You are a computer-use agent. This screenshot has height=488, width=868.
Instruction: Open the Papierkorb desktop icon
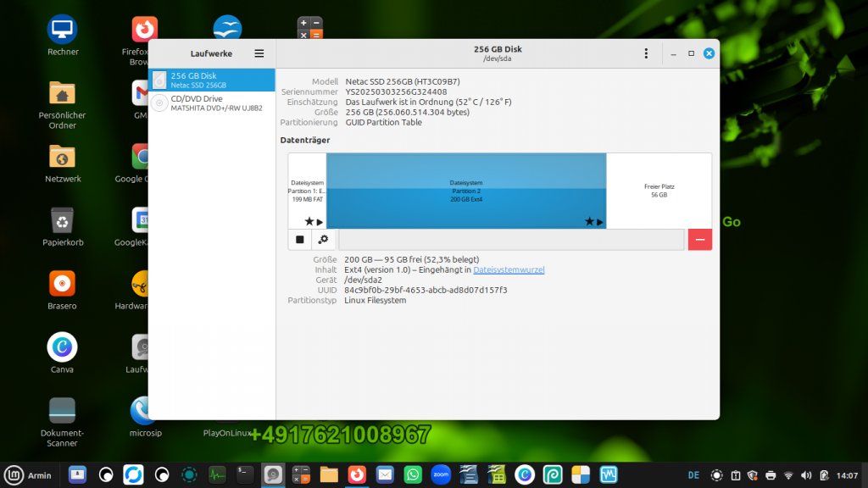coord(62,220)
